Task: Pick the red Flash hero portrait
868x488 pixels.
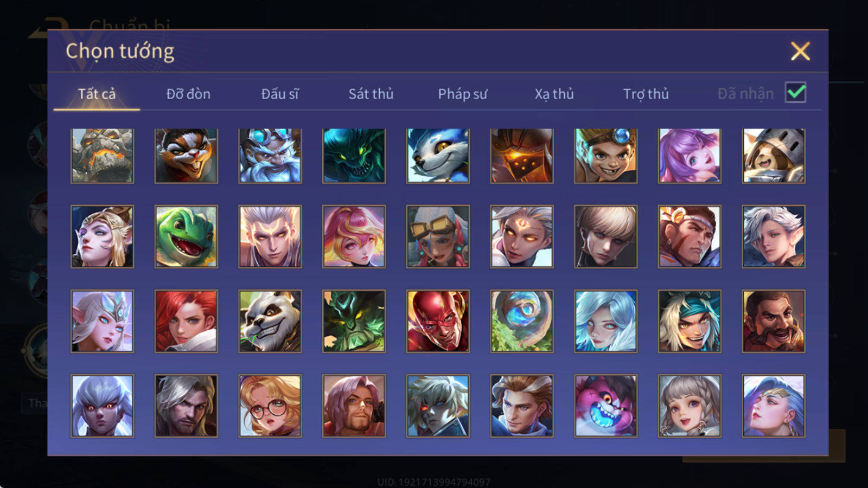Action: point(438,321)
